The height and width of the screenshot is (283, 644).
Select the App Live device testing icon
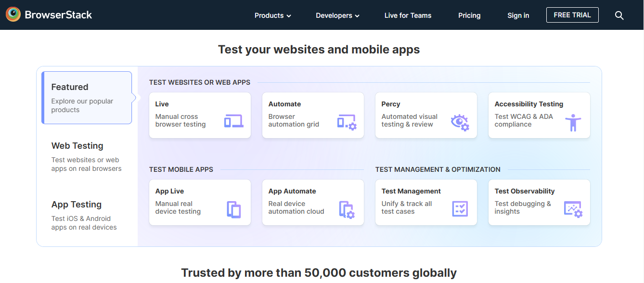(234, 209)
